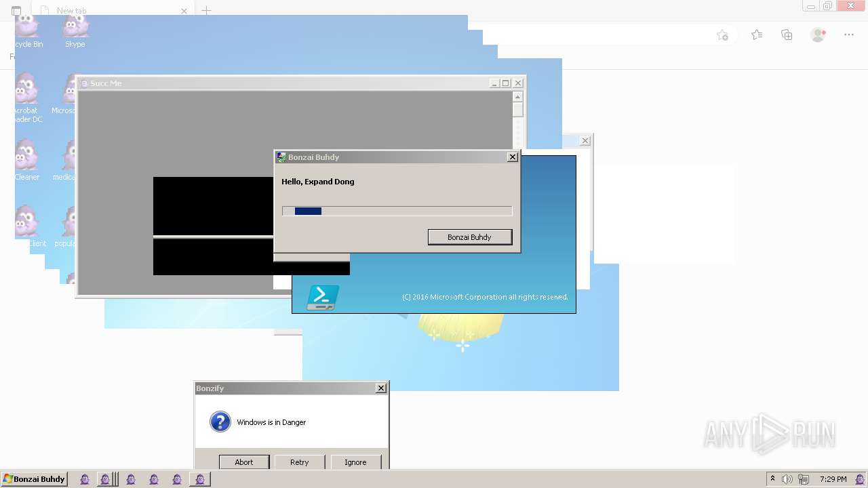868x488 pixels.
Task: Minimize the Edge browser window
Action: pyautogui.click(x=811, y=6)
